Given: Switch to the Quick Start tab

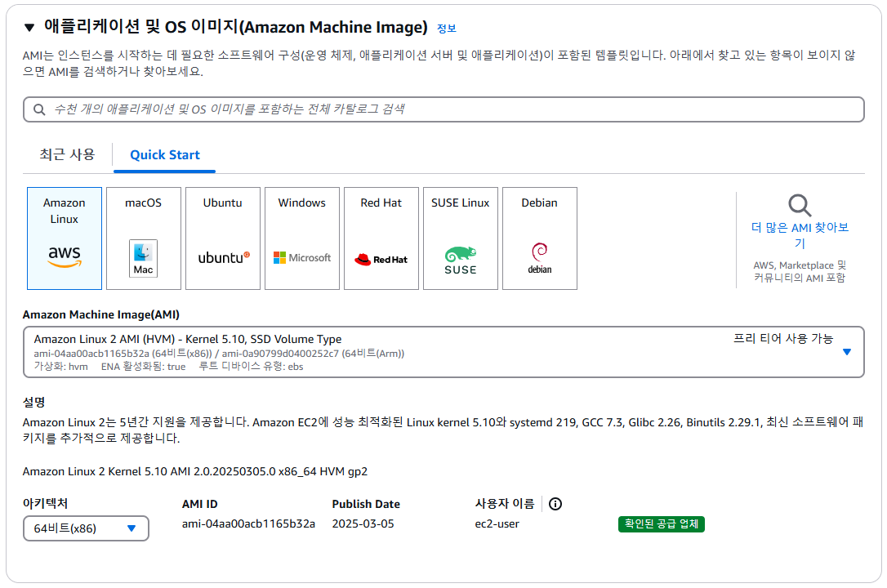Looking at the screenshot, I should click(165, 155).
